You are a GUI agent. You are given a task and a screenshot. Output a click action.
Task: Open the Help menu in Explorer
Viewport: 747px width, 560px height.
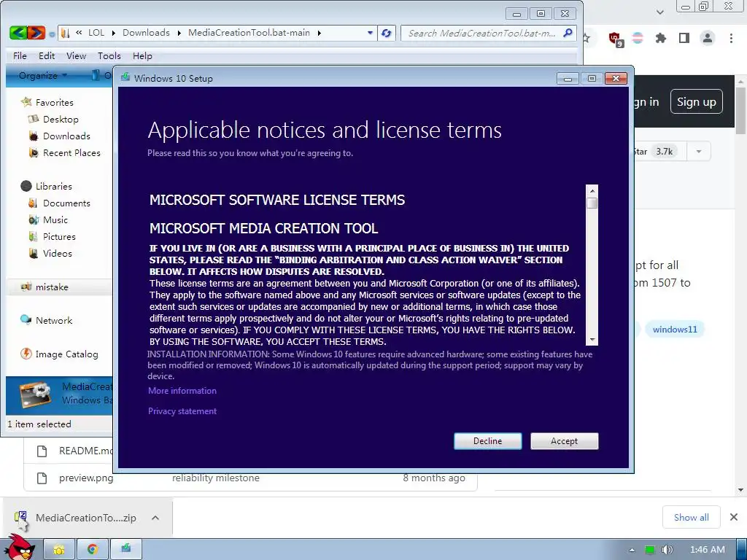[142, 55]
